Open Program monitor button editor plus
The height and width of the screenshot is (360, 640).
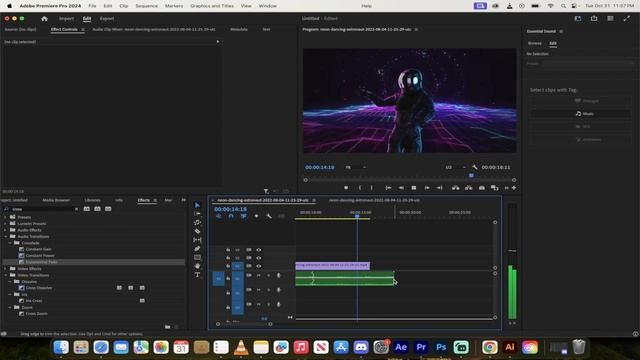tap(514, 188)
